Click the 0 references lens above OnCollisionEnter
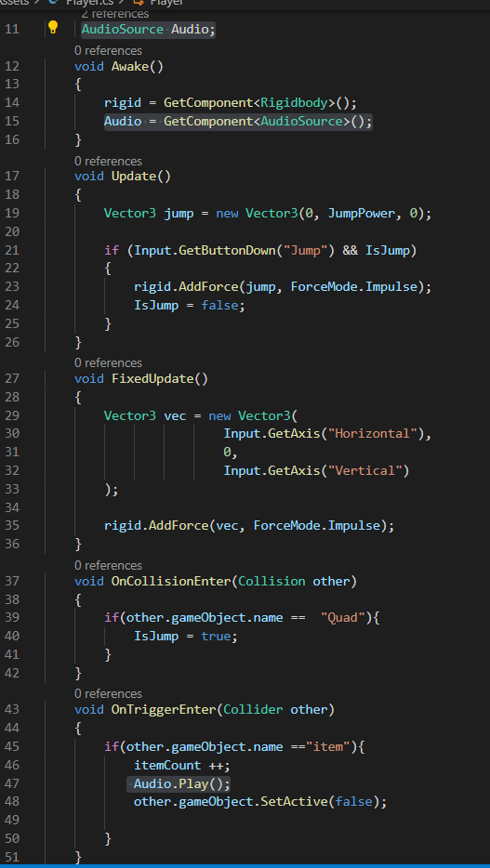This screenshot has width=490, height=868. coord(109,565)
